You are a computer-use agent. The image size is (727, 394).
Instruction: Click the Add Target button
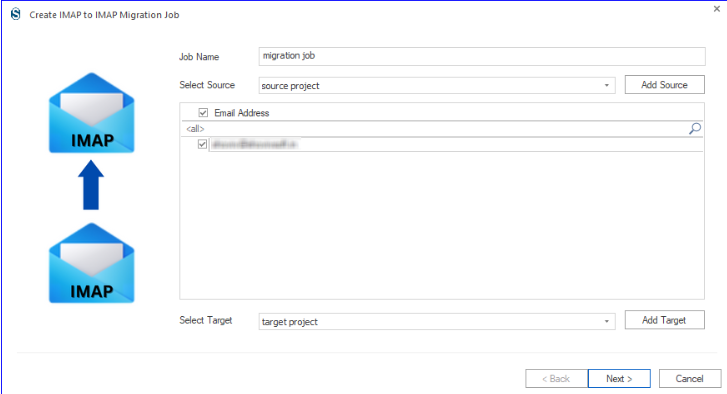point(664,320)
